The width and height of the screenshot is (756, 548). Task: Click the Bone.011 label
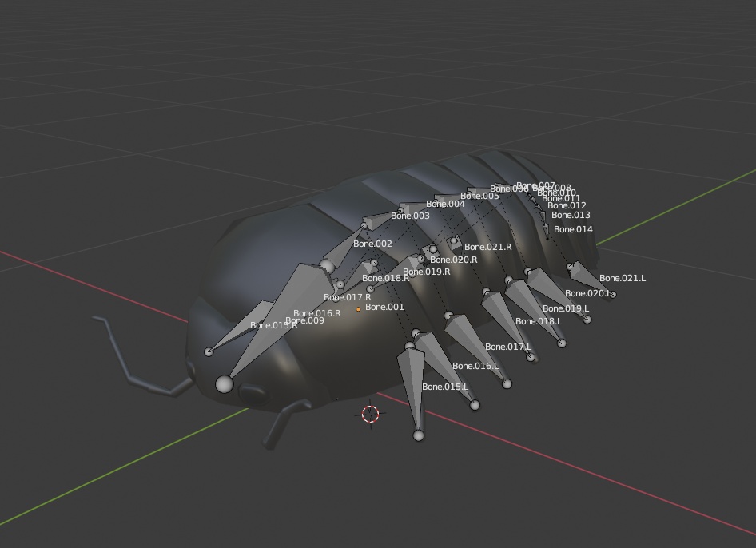[561, 198]
